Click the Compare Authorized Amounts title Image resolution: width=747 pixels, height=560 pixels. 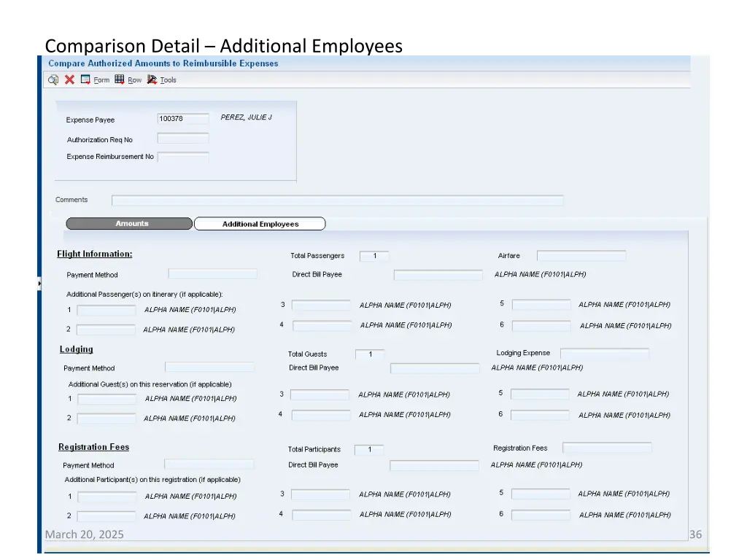(x=163, y=63)
